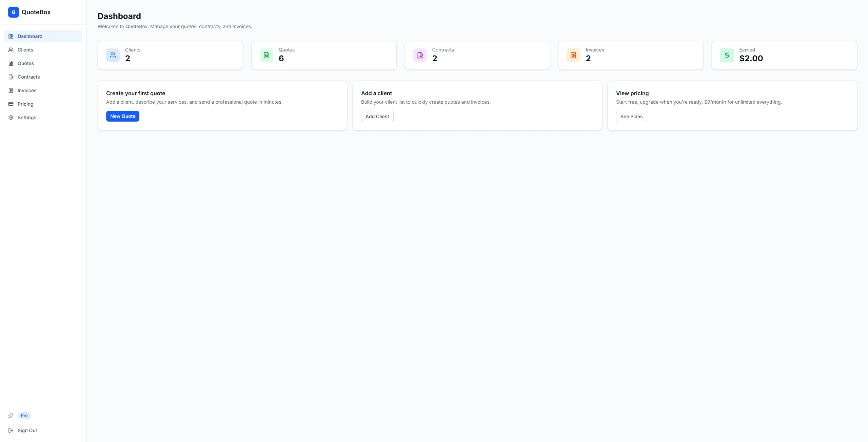Click the Clients people icon in sidebar
Viewport: 868px width, 442px height.
point(11,50)
